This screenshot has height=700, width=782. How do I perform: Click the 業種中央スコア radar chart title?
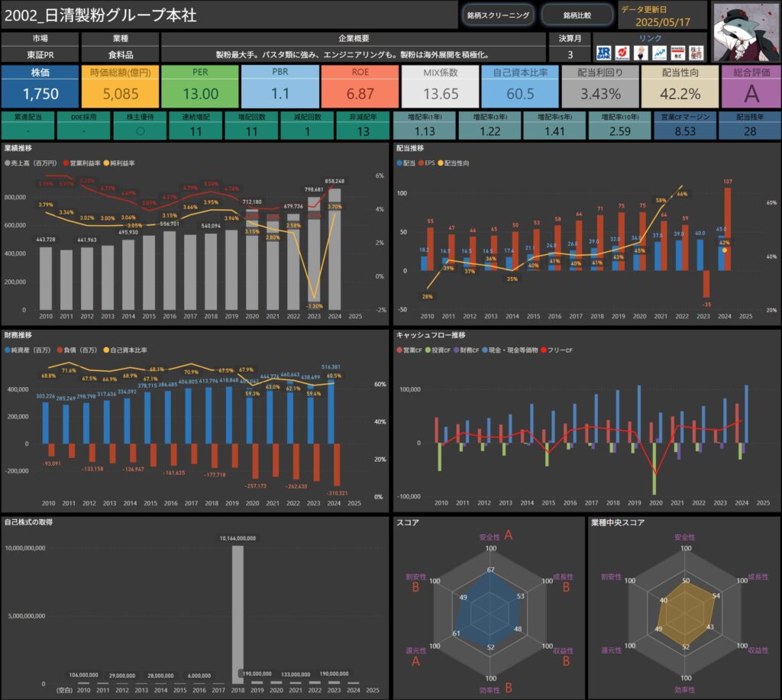(617, 522)
